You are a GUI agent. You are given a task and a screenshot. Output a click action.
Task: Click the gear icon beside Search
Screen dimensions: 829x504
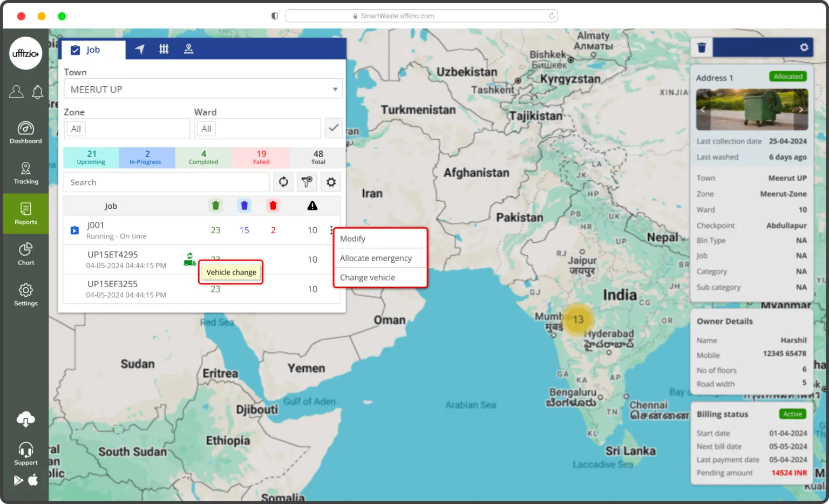331,182
